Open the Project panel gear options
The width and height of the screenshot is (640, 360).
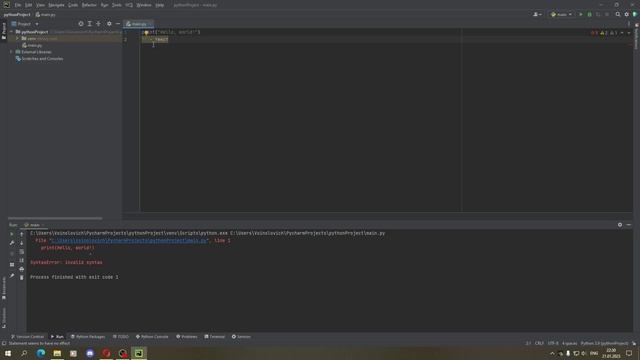[x=109, y=24]
